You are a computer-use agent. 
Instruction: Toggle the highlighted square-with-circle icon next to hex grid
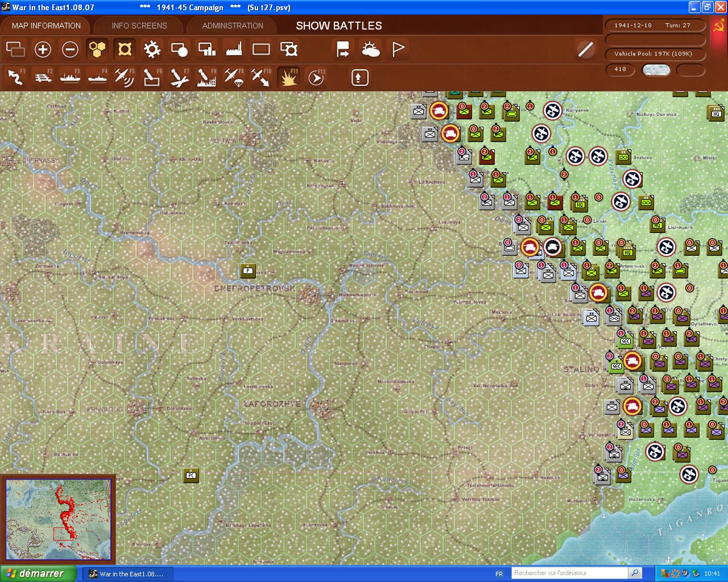(125, 49)
